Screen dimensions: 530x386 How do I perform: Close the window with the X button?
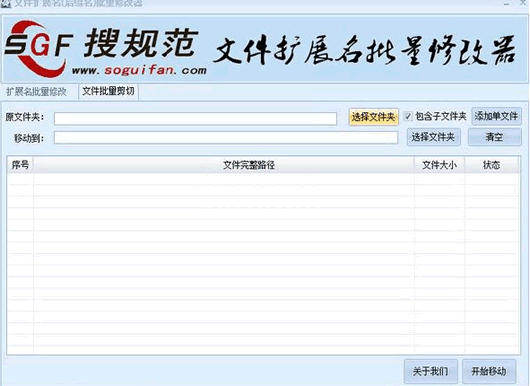click(523, 3)
